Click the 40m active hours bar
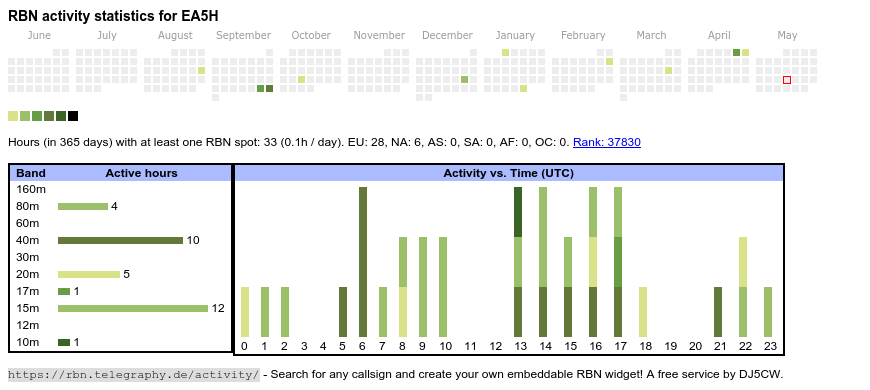 [x=120, y=240]
